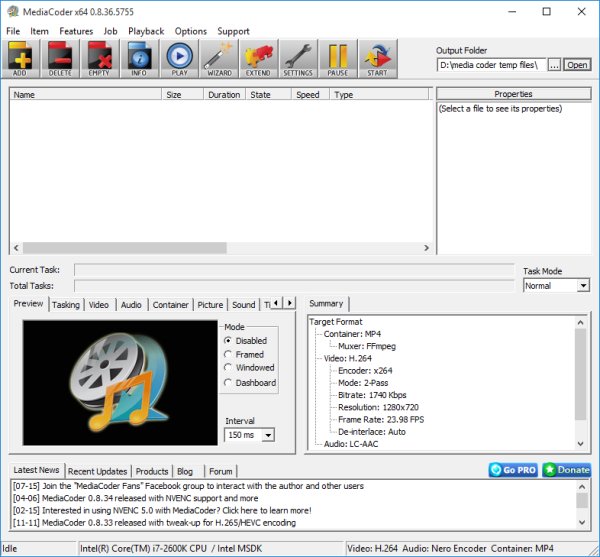Open the Recent Updates news tab

(x=98, y=471)
